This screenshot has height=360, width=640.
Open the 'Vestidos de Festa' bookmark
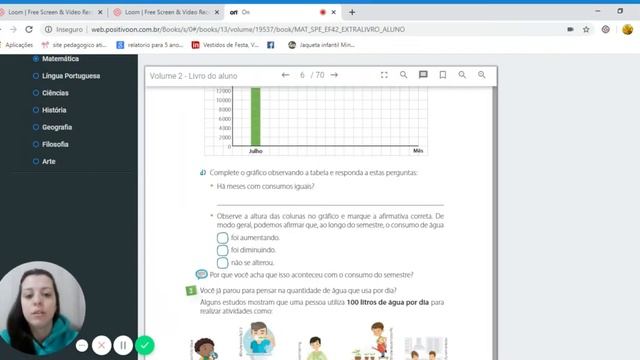225,45
